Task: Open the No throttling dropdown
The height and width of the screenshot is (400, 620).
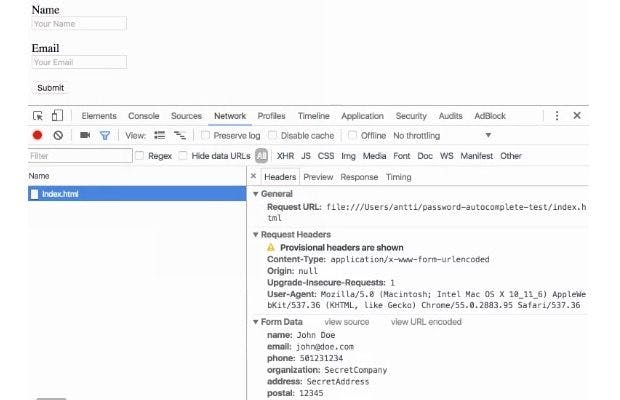Action: pyautogui.click(x=442, y=136)
